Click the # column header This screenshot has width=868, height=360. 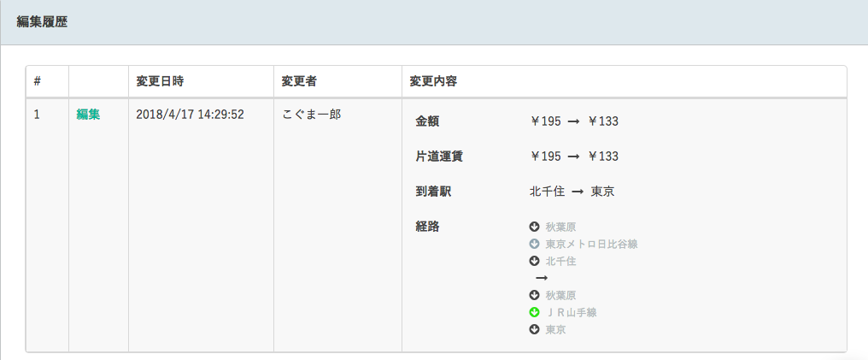(x=37, y=81)
